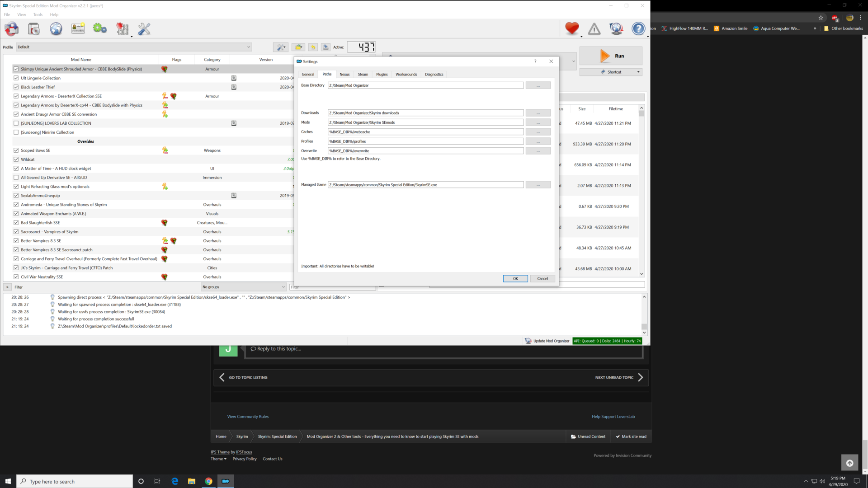Image resolution: width=868 pixels, height=488 pixels.
Task: Click the Change Instance toolbar icon
Action: [x=12, y=29]
